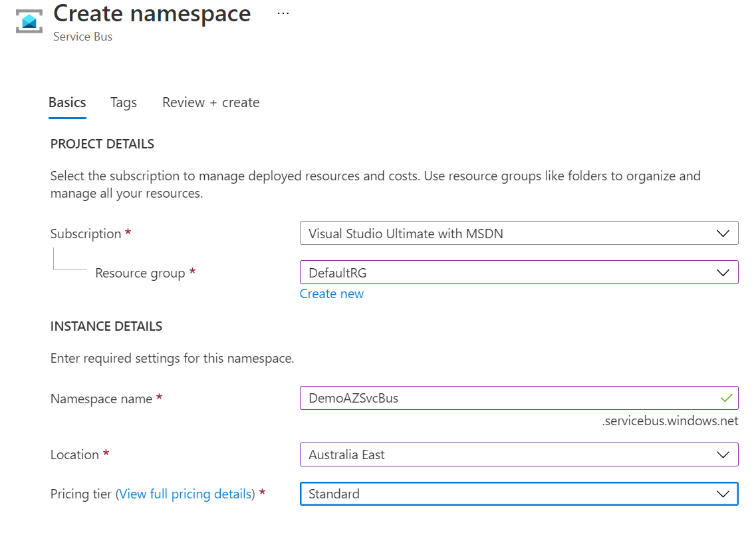Click the green validation checkmark on namespace name
756x537 pixels.
(727, 397)
